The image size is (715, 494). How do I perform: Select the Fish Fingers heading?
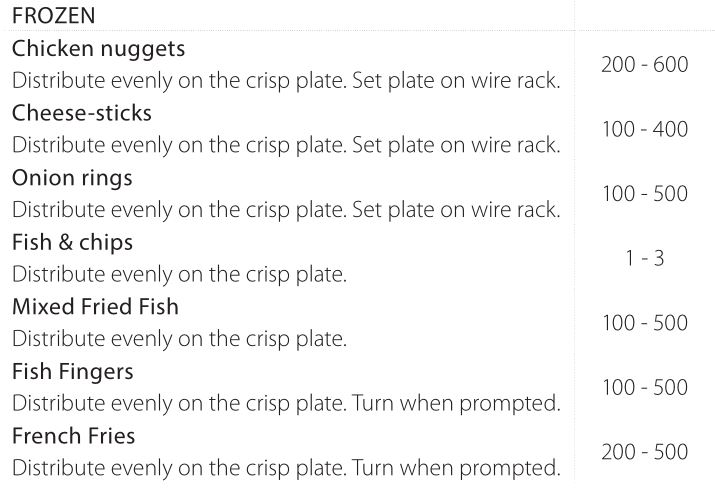pos(73,372)
